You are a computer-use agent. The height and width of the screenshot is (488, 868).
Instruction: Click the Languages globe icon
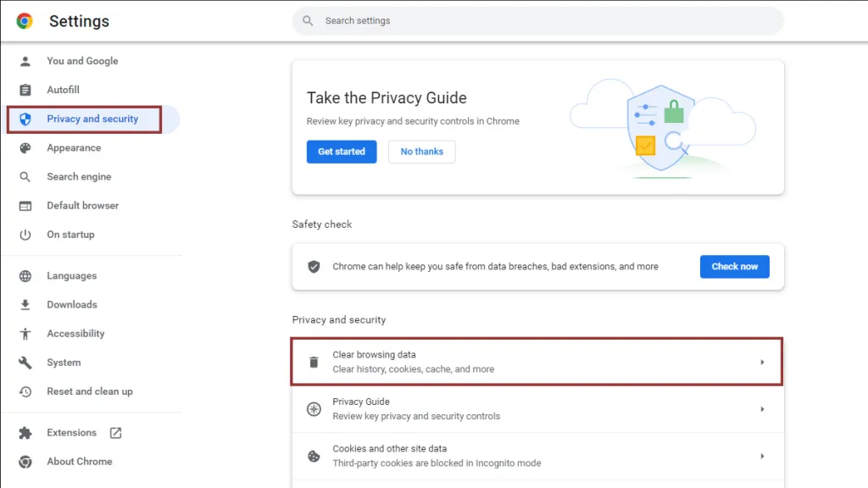[x=25, y=275]
